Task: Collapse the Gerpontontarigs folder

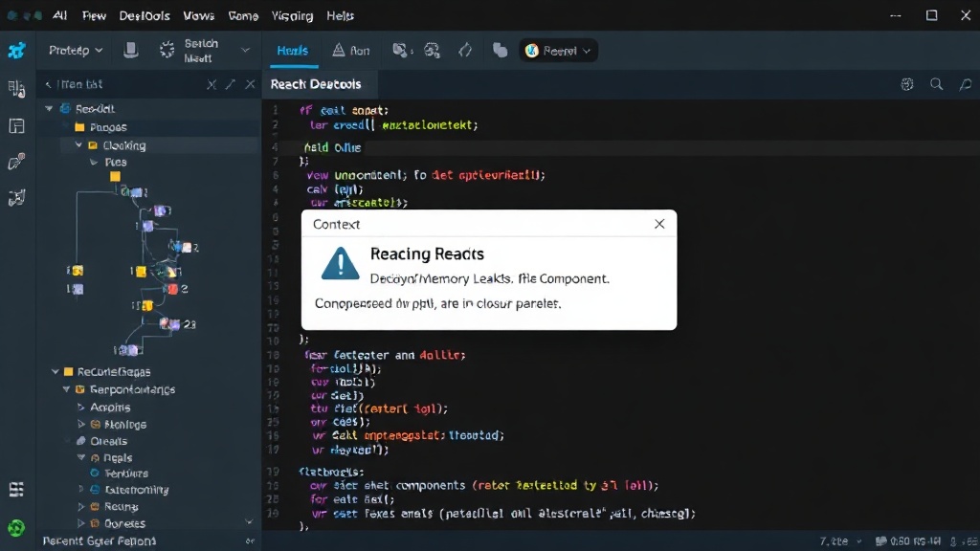Action: tap(66, 389)
